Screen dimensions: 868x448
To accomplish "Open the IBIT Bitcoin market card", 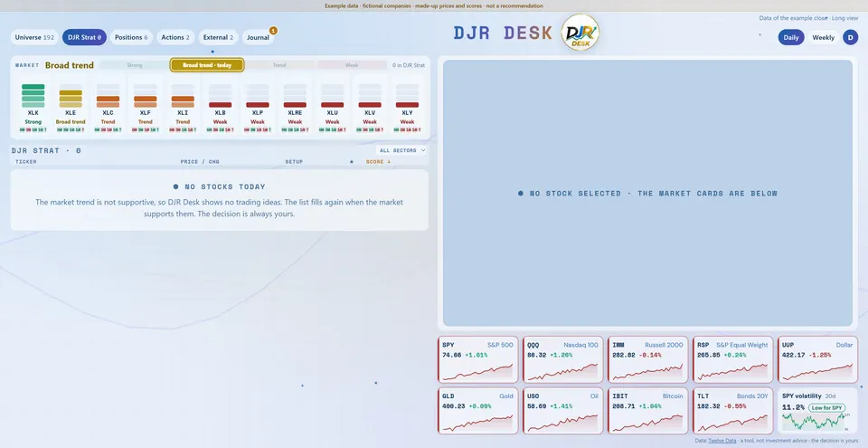I will pyautogui.click(x=648, y=411).
